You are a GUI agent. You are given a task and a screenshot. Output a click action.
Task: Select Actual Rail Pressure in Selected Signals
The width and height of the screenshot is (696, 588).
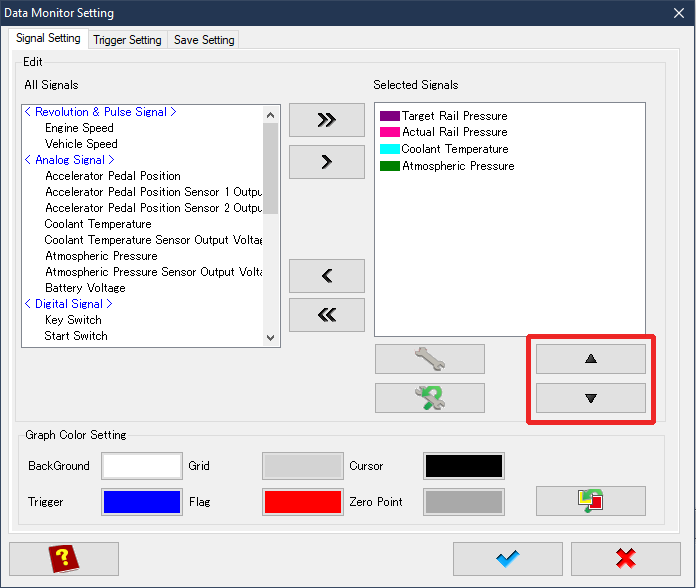coord(455,132)
